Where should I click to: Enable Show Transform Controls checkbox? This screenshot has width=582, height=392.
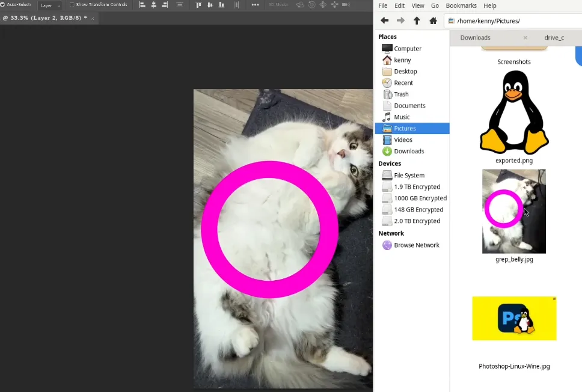(72, 5)
